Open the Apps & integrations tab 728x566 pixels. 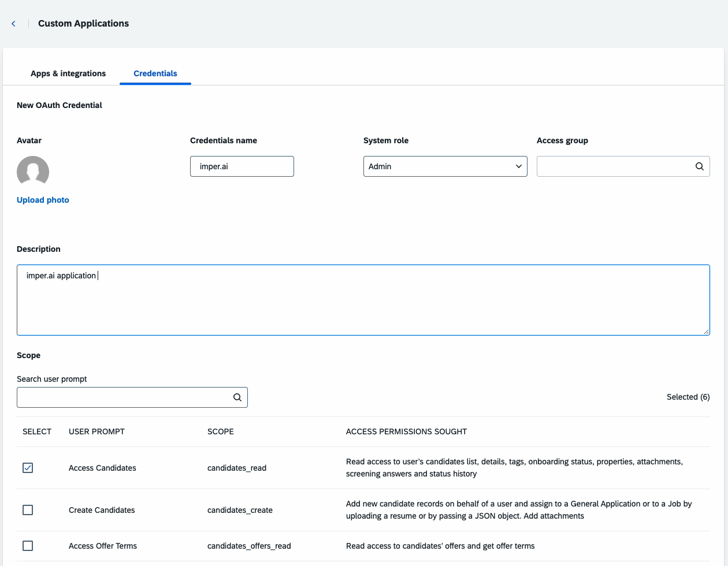point(68,73)
